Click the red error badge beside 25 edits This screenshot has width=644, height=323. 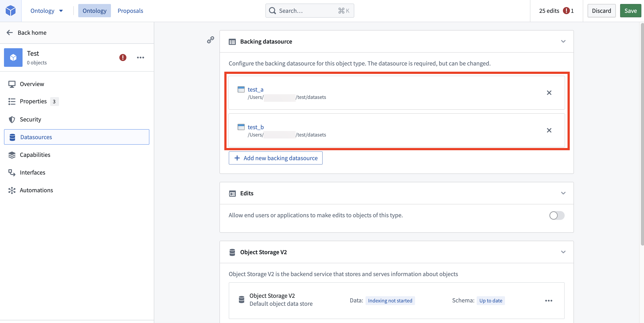pos(566,10)
